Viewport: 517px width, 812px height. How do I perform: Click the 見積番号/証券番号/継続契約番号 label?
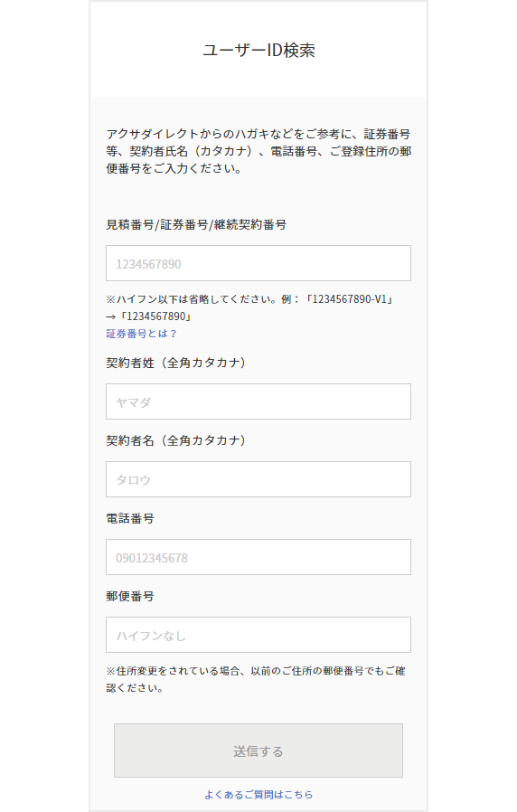(x=196, y=225)
